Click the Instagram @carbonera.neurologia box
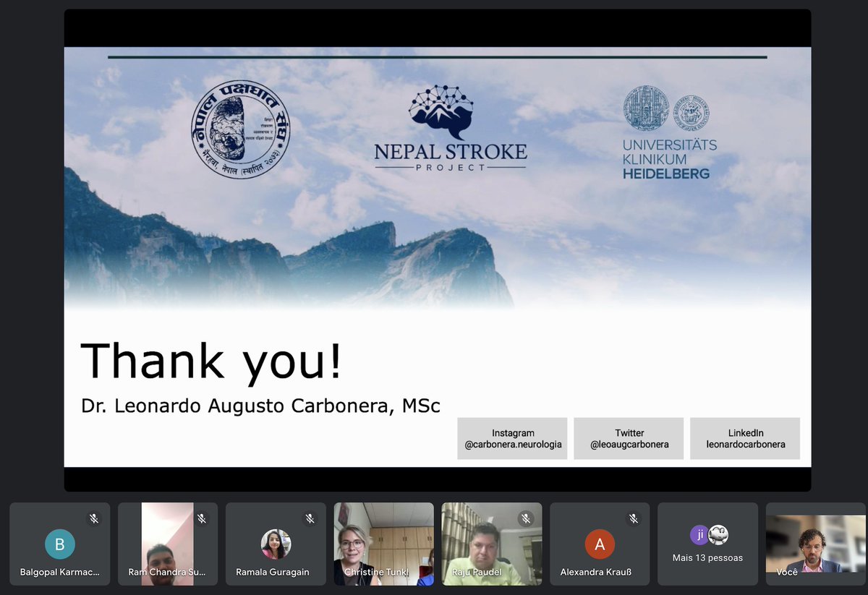The width and height of the screenshot is (868, 595). coord(513,438)
